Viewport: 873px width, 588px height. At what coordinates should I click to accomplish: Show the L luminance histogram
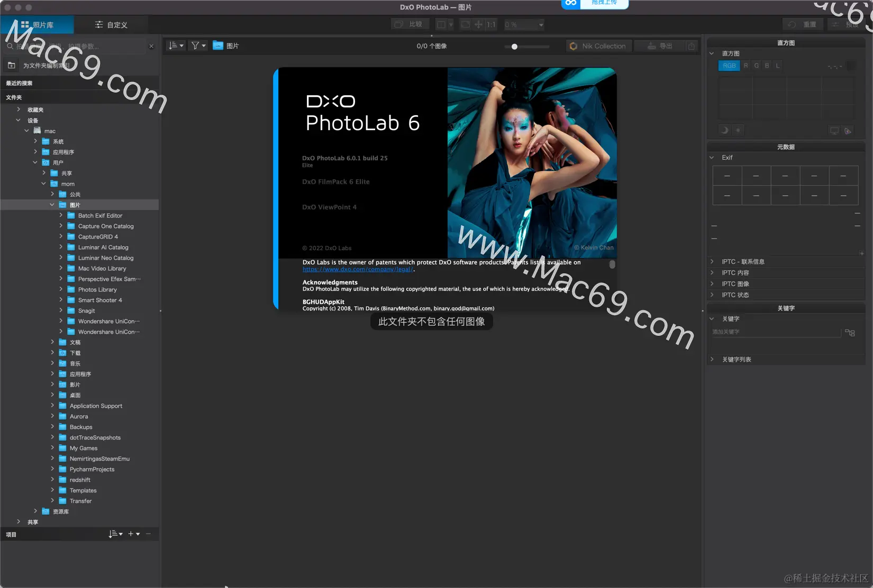tap(778, 66)
